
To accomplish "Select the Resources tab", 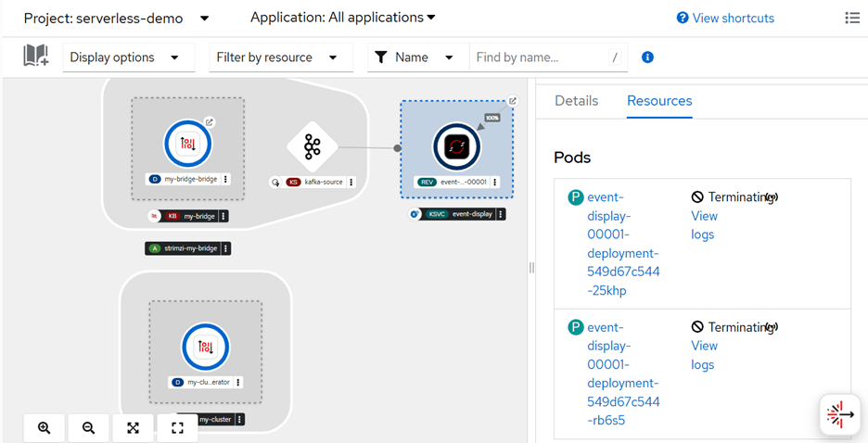I will 659,101.
